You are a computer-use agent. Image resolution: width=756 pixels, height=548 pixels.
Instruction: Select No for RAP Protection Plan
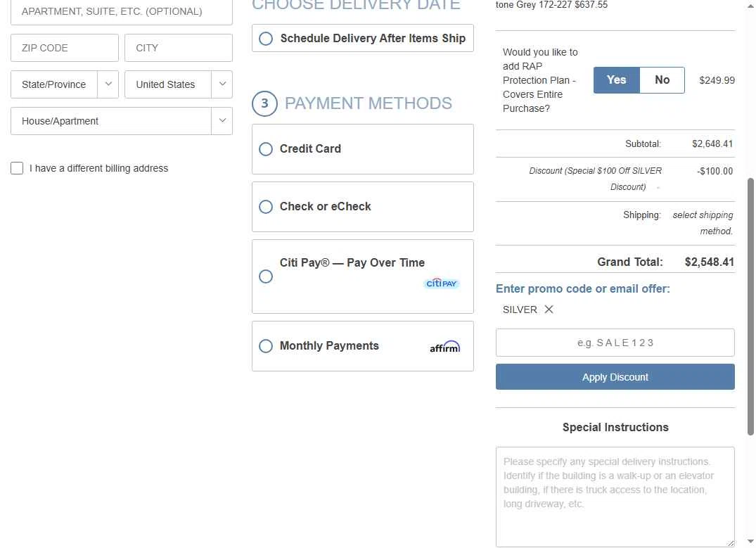[x=662, y=80]
